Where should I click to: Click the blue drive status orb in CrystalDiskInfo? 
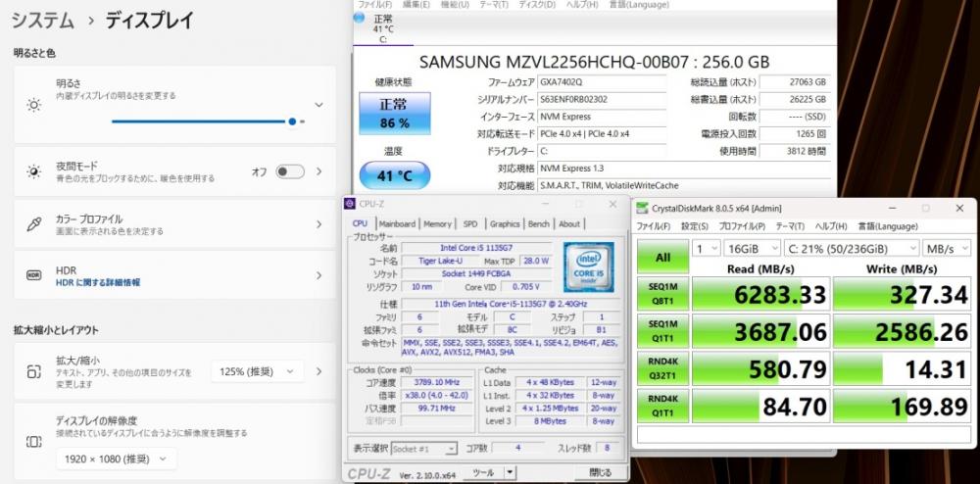tap(359, 18)
